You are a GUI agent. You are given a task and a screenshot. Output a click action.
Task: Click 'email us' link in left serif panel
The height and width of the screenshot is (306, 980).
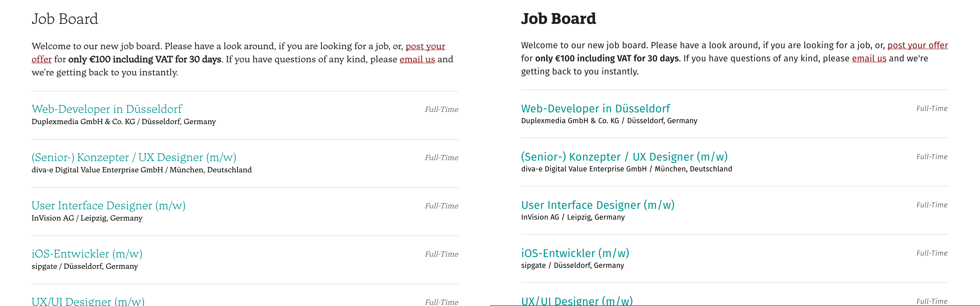417,59
